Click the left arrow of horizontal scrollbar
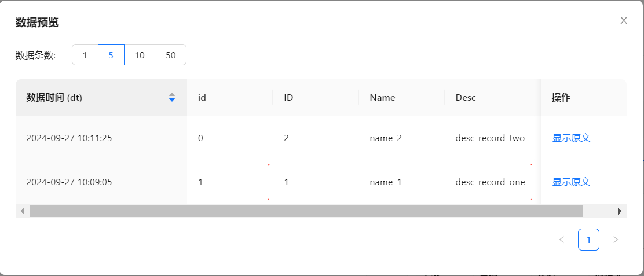The width and height of the screenshot is (644, 276). (x=23, y=211)
